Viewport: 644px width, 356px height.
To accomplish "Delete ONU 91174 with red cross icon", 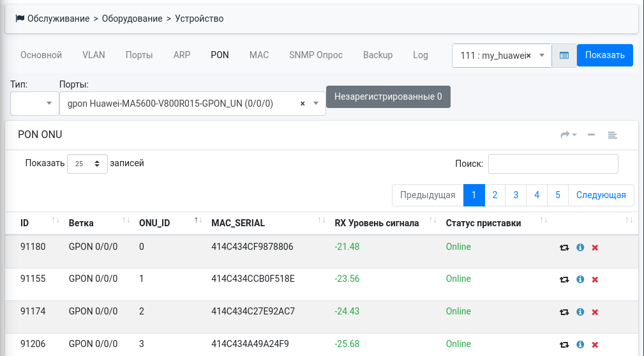I will click(595, 312).
